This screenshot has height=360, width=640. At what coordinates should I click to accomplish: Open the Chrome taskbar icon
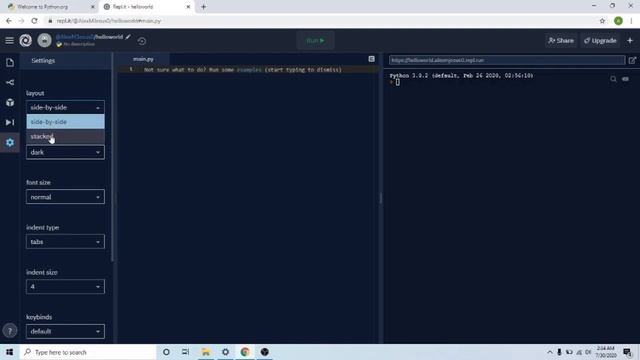(245, 352)
